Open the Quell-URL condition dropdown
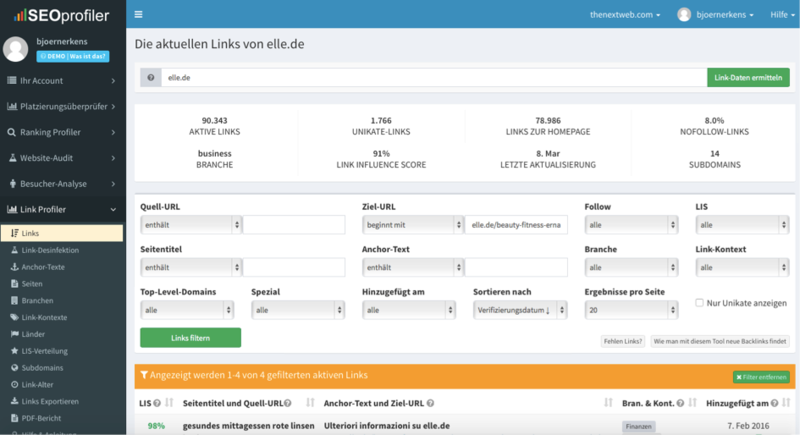The width and height of the screenshot is (800, 435). click(190, 225)
